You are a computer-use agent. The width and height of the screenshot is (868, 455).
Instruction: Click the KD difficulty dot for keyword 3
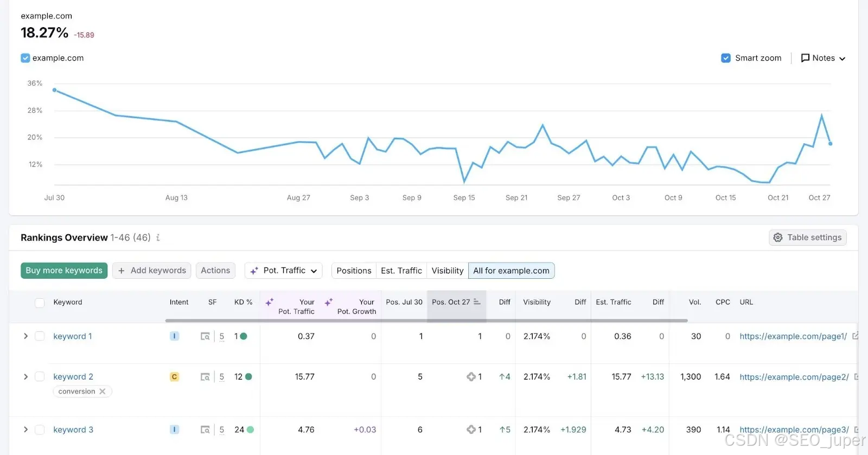250,430
